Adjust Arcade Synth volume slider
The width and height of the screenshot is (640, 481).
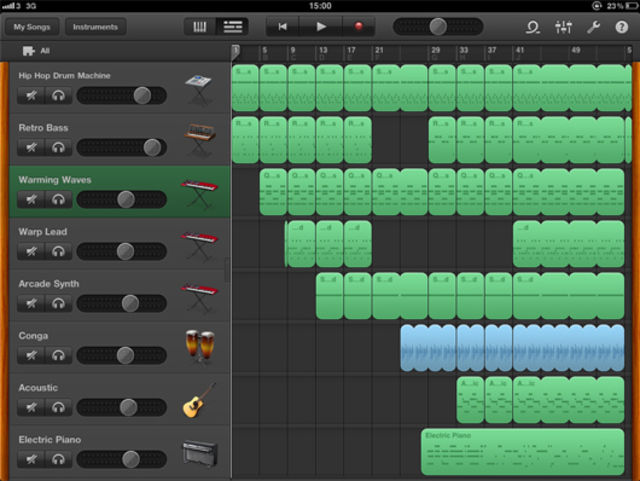coord(122,303)
